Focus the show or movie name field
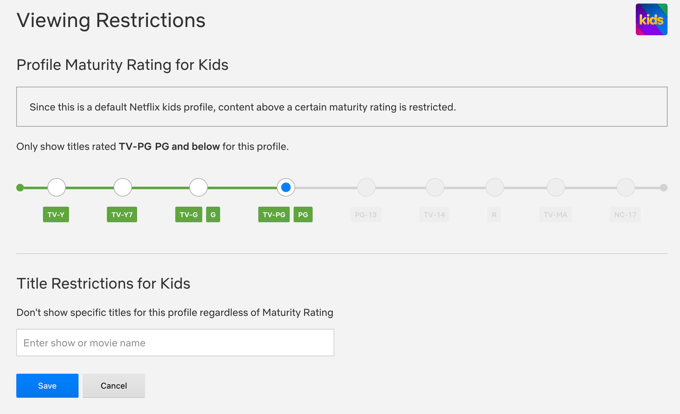This screenshot has height=414, width=680. (x=175, y=342)
